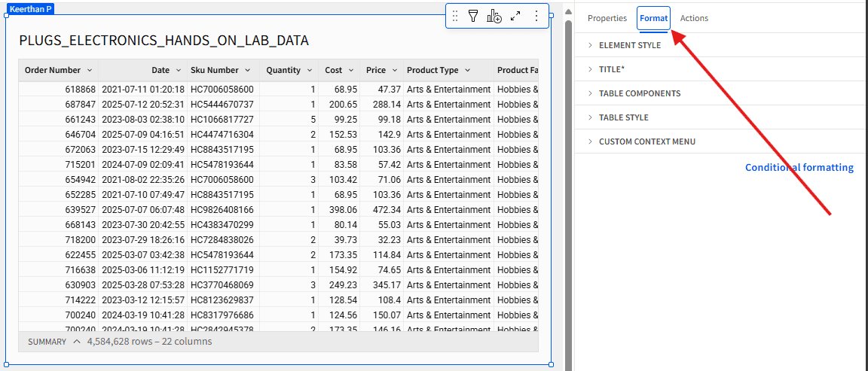Click the table title text
Screen dimensions: 868x371
pos(164,41)
